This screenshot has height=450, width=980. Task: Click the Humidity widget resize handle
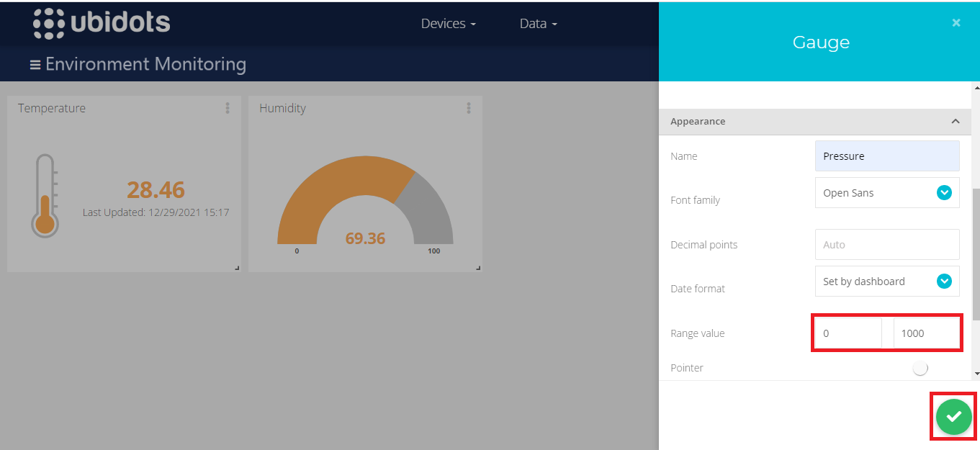click(478, 268)
